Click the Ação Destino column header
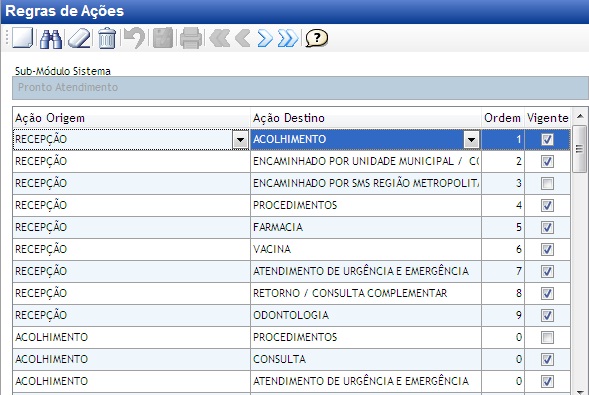The height and width of the screenshot is (395, 589). (366, 118)
